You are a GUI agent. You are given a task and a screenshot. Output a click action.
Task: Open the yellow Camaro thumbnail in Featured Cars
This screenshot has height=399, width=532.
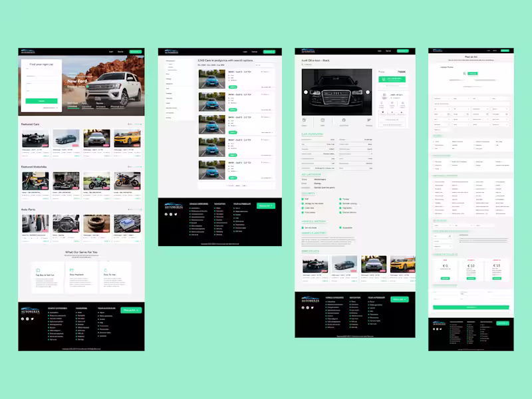click(127, 138)
